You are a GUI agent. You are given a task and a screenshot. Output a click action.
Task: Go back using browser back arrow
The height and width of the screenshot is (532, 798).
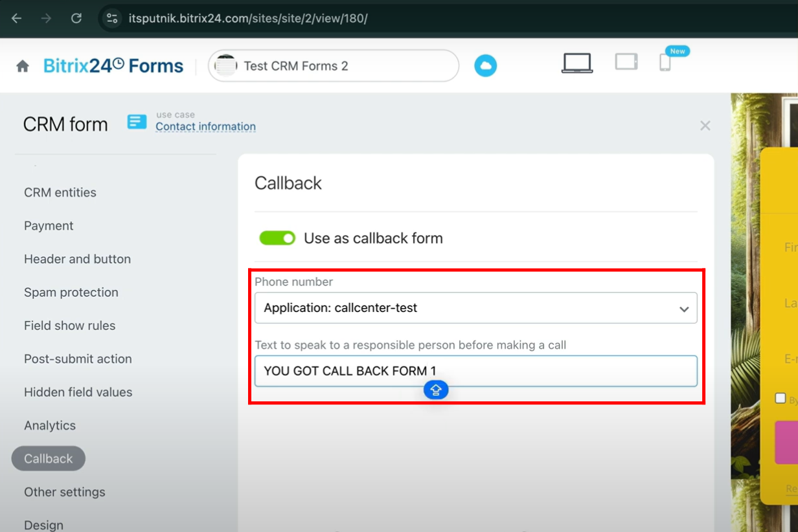(17, 18)
